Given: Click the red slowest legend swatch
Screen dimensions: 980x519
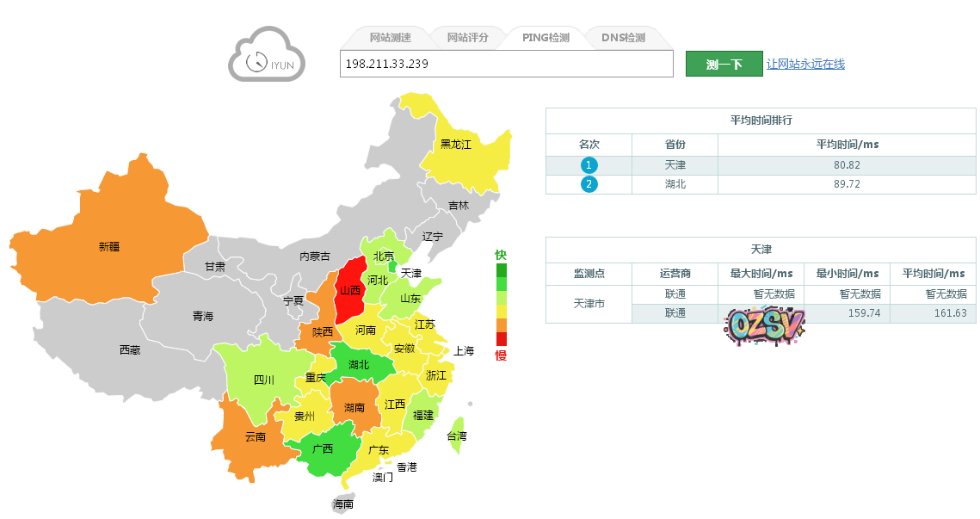Looking at the screenshot, I should 502,338.
